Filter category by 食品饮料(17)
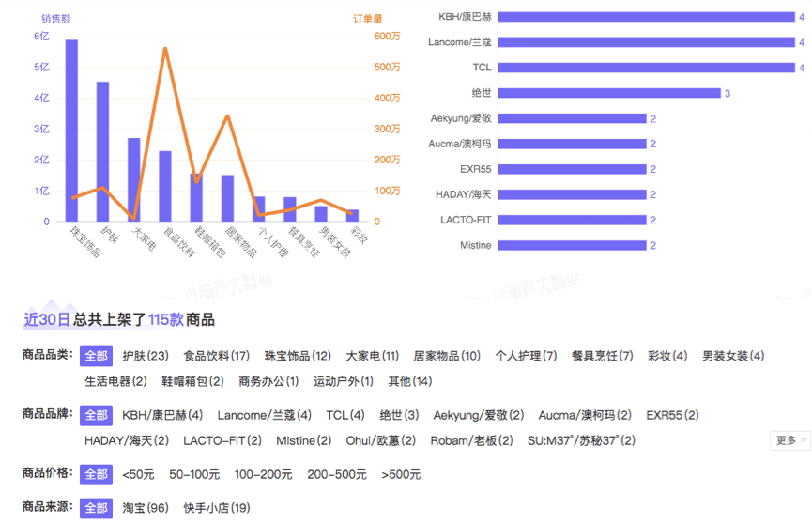The width and height of the screenshot is (812, 522). pos(216,356)
